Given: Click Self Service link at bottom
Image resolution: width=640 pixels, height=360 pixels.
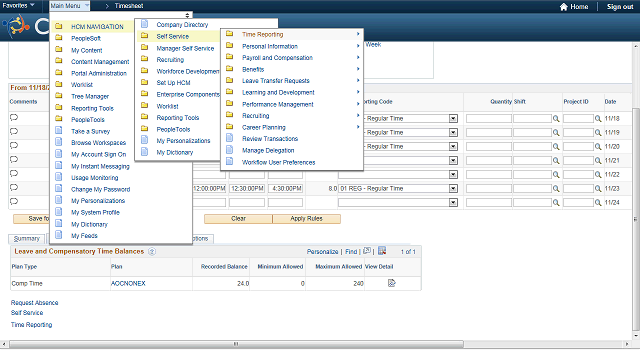Looking at the screenshot, I should (27, 313).
